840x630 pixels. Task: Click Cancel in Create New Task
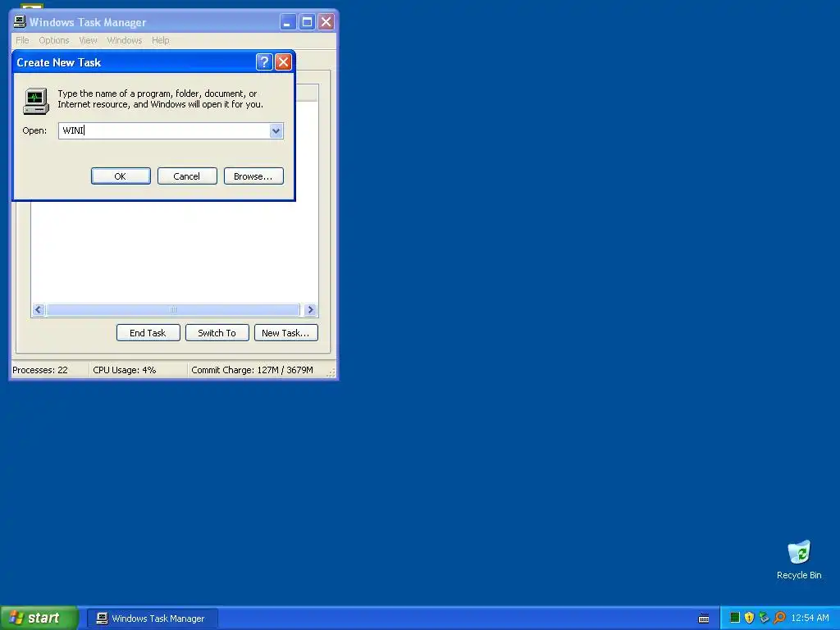[x=187, y=176]
